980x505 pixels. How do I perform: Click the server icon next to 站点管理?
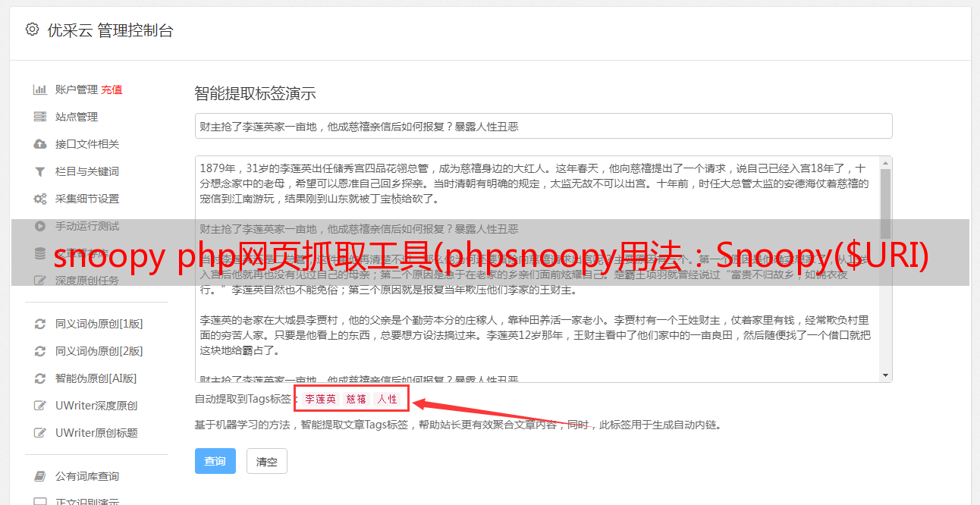[x=40, y=117]
